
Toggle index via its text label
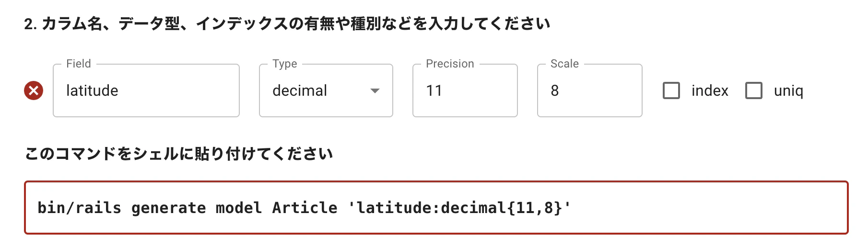710,90
